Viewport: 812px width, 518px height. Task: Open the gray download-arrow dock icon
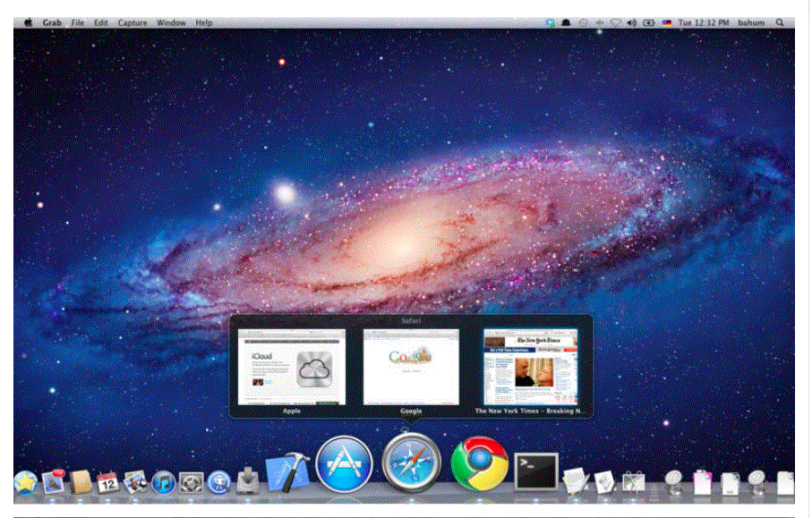[x=248, y=480]
